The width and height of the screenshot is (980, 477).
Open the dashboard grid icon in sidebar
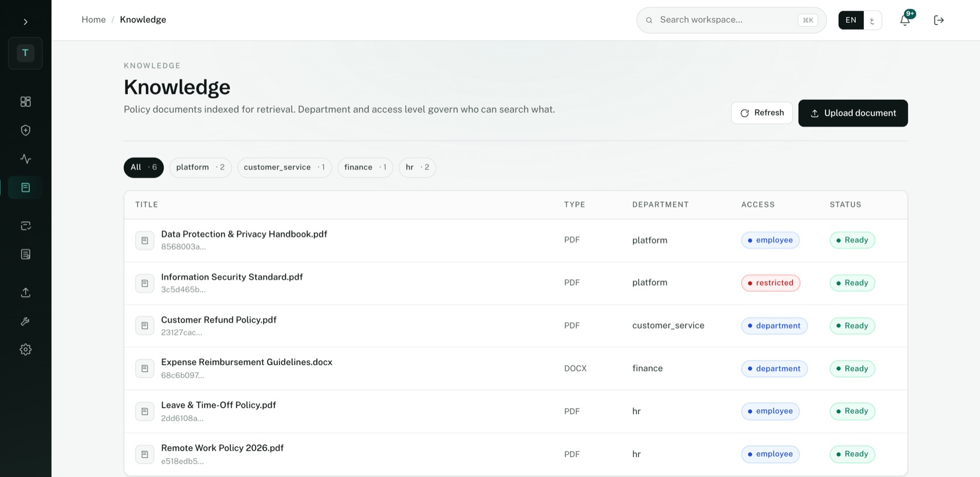coord(25,102)
